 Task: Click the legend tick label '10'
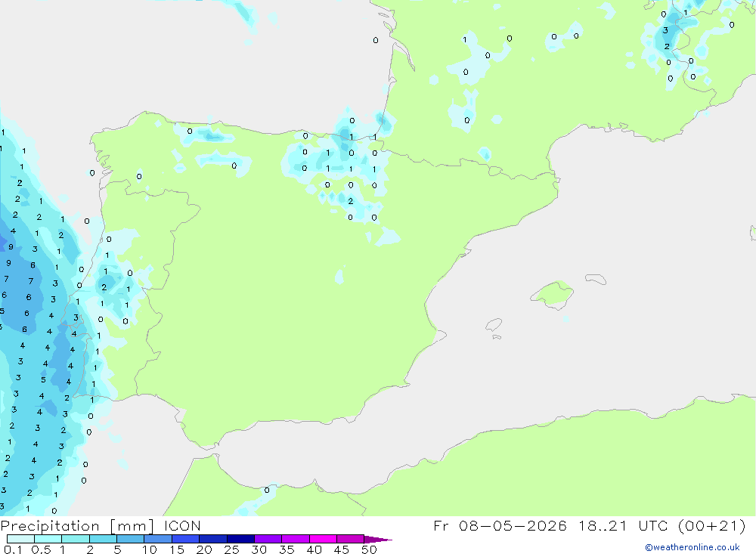pyautogui.click(x=150, y=549)
